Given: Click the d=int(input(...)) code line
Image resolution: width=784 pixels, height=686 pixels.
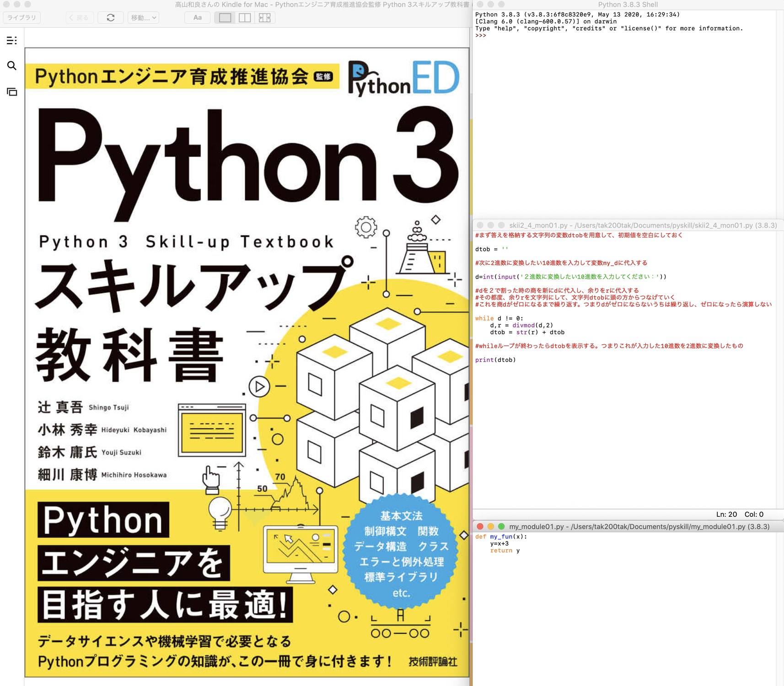Looking at the screenshot, I should tap(570, 277).
